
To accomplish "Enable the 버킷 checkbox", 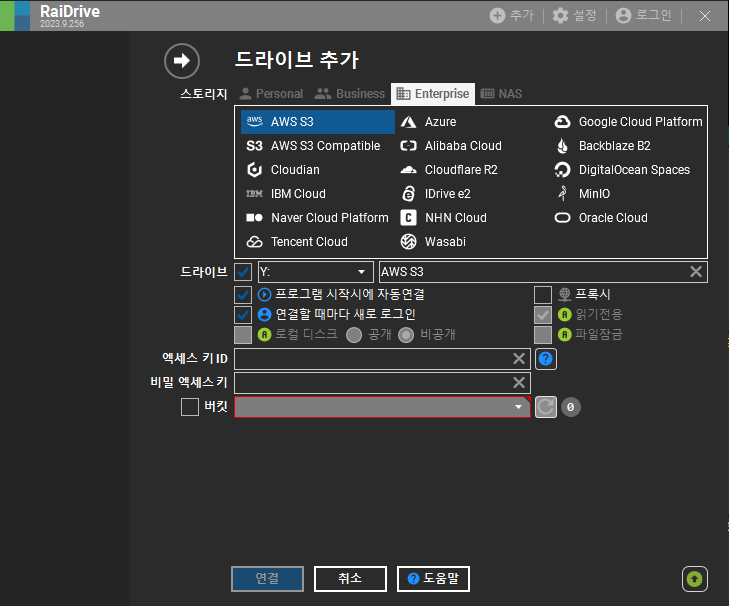I will click(x=190, y=407).
